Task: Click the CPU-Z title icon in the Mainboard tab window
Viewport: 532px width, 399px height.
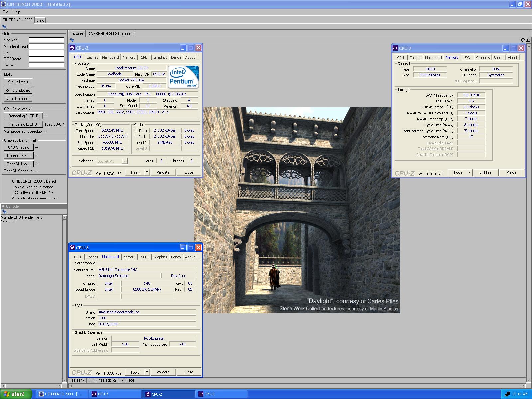Action: click(72, 248)
